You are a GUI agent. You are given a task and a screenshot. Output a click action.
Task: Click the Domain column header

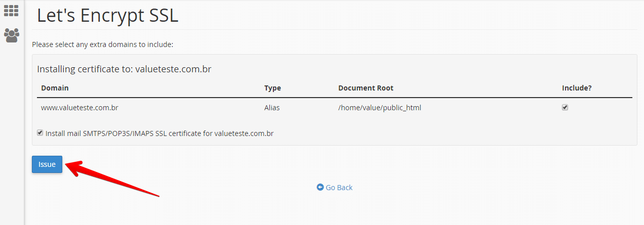tap(55, 88)
